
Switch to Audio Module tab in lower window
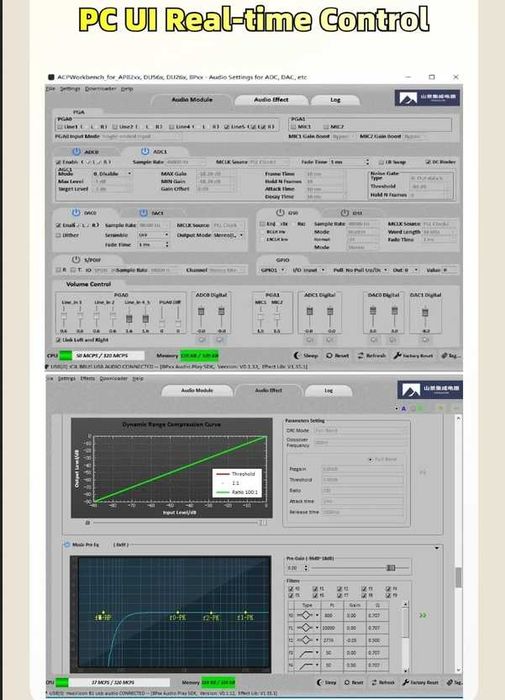click(197, 391)
